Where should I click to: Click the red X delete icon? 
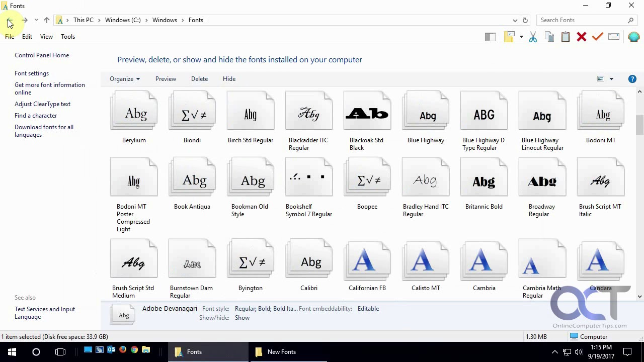point(582,37)
